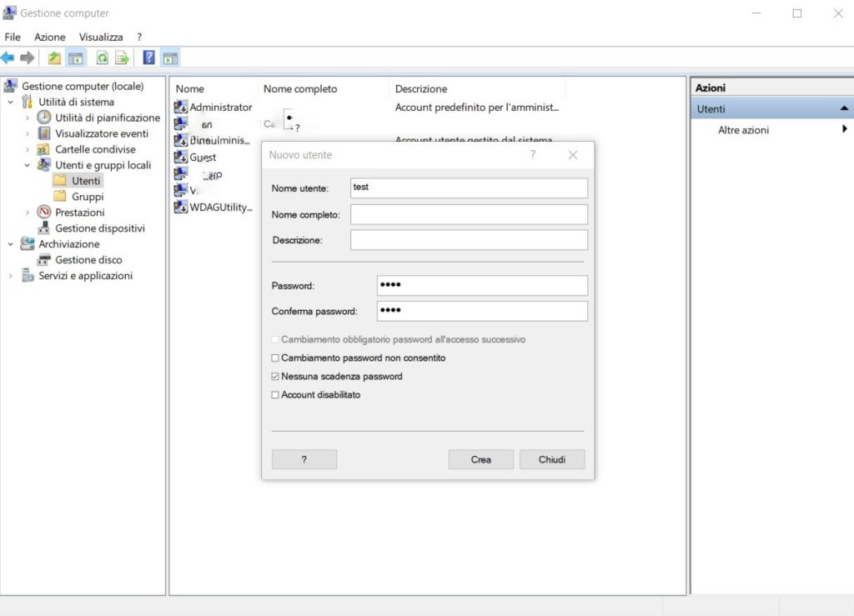Image resolution: width=854 pixels, height=616 pixels.
Task: Click the blue Back arrow in toolbar
Action: pyautogui.click(x=8, y=58)
